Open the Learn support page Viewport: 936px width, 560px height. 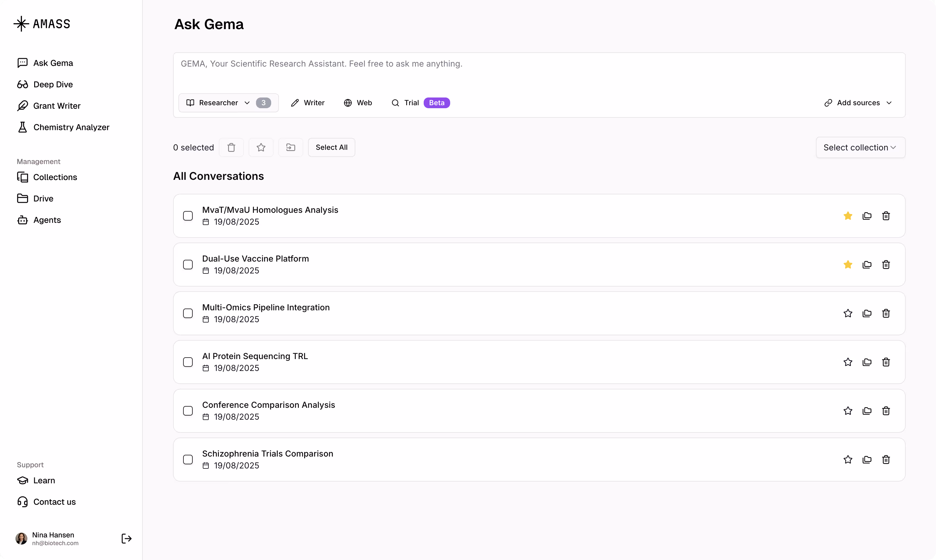click(x=36, y=480)
